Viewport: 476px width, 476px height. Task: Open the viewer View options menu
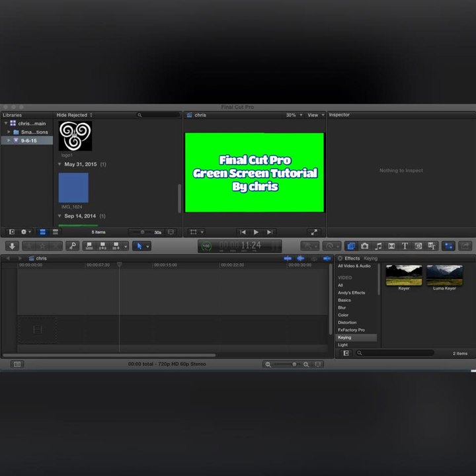click(x=316, y=115)
